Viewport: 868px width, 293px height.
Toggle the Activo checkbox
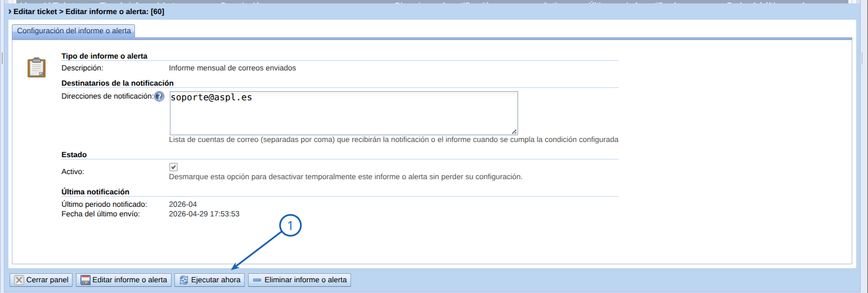[173, 167]
